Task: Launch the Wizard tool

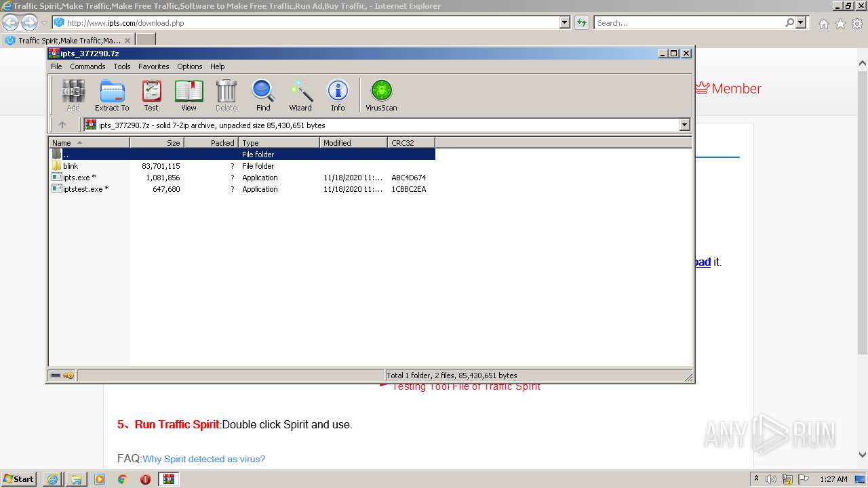Action: [x=300, y=95]
